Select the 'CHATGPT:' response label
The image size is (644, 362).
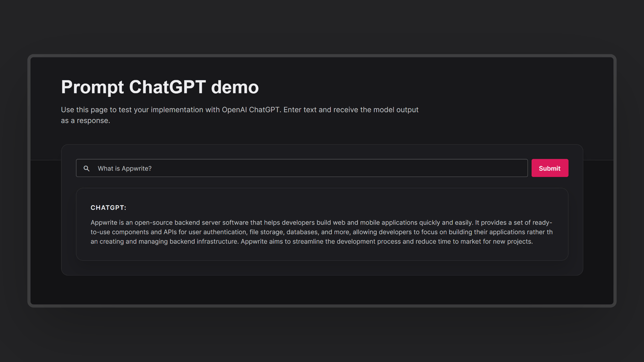(x=109, y=208)
